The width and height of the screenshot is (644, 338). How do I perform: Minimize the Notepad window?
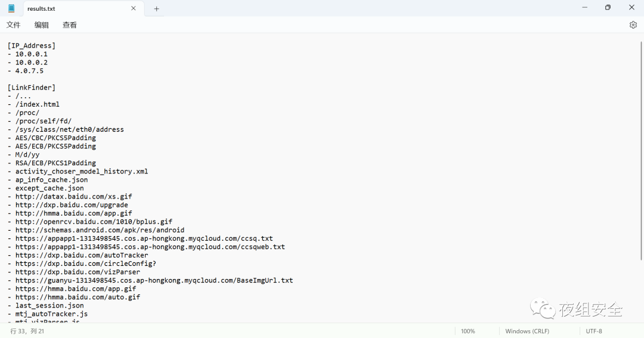584,7
